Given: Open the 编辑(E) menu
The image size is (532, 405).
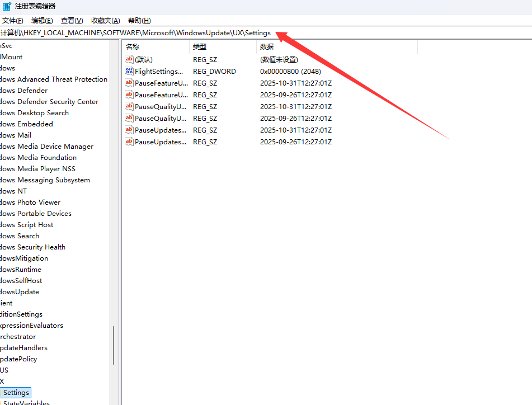Looking at the screenshot, I should pyautogui.click(x=42, y=21).
